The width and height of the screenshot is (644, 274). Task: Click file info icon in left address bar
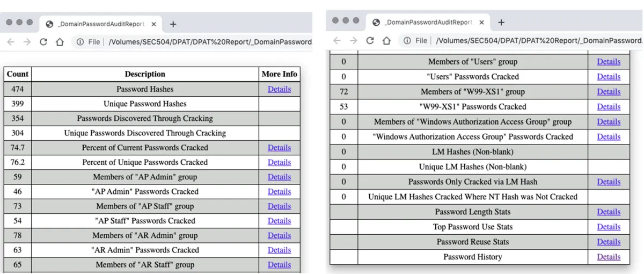80,42
